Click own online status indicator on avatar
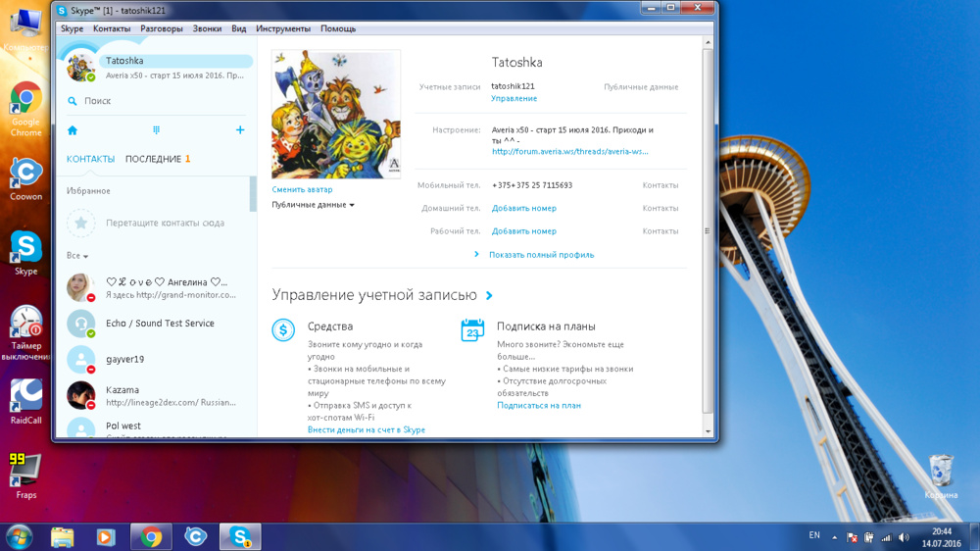This screenshot has height=551, width=980. [91, 76]
